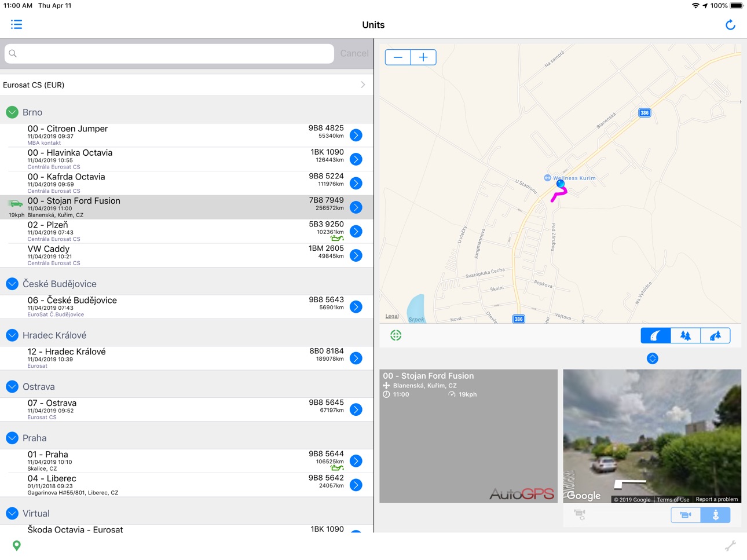Tap the green map pin icon in the bottom bar
The image size is (747, 560).
[x=17, y=546]
